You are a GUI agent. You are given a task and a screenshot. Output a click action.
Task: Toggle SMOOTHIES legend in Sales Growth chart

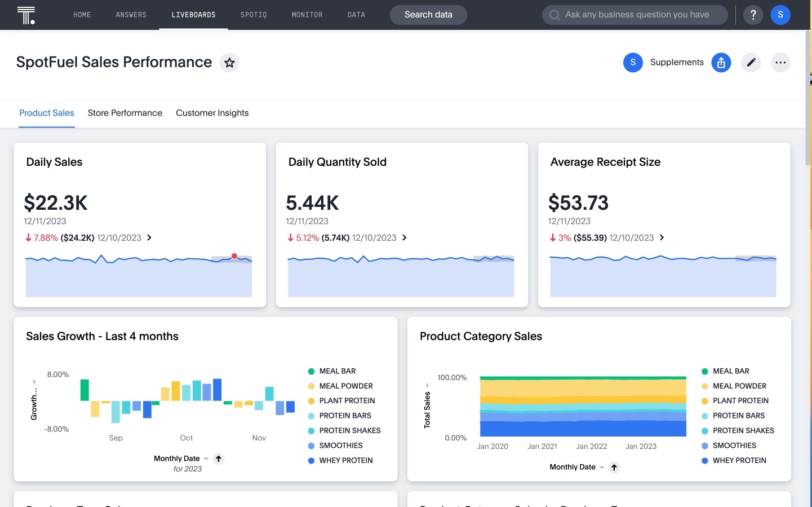click(335, 446)
